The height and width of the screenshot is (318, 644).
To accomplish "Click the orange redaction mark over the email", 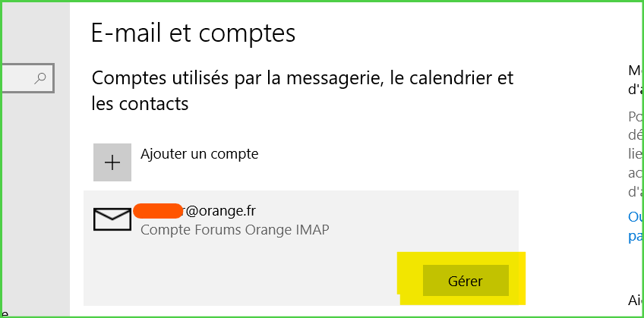I will click(158, 210).
